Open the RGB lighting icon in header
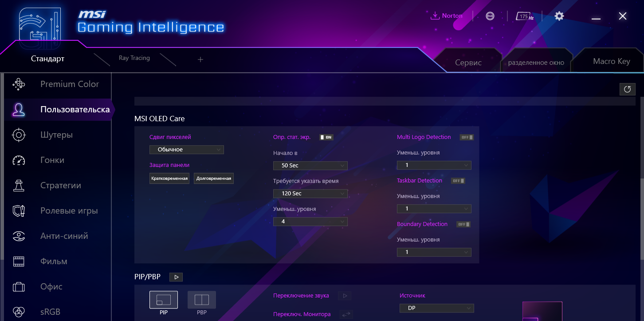Viewport: 644px width, 321px height. (490, 16)
